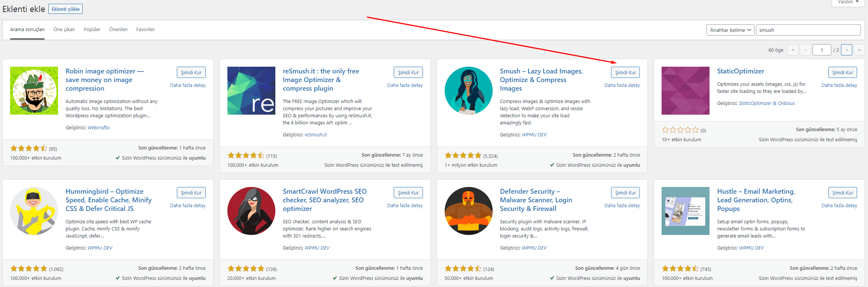Install Defender Security with Şimdi Kur

[x=625, y=193]
